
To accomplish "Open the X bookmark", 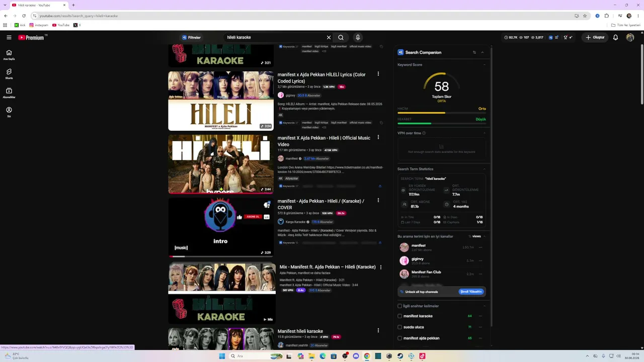I will 77,25.
